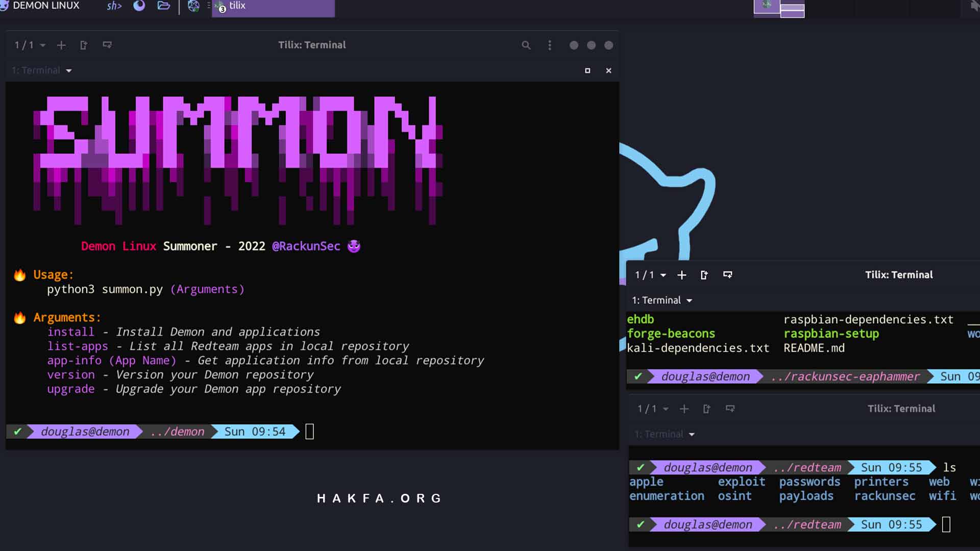The image size is (980, 551).
Task: Maximize the terminal pane in Summon window
Action: click(587, 70)
